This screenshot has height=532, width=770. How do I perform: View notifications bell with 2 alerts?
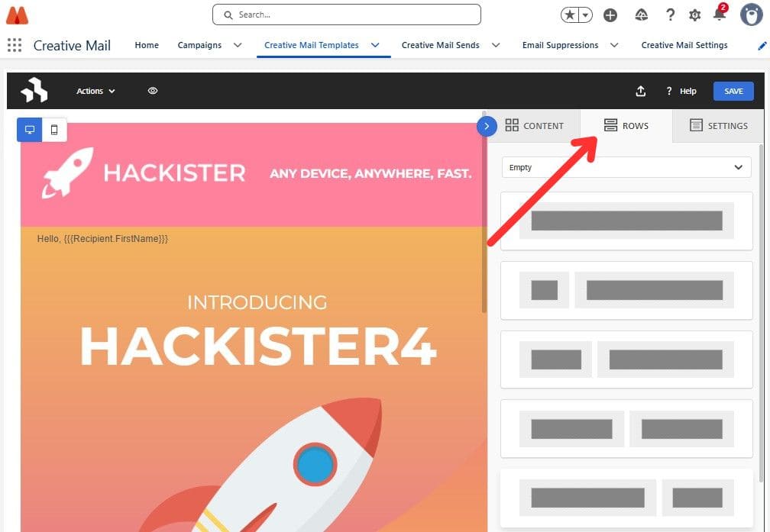(720, 13)
